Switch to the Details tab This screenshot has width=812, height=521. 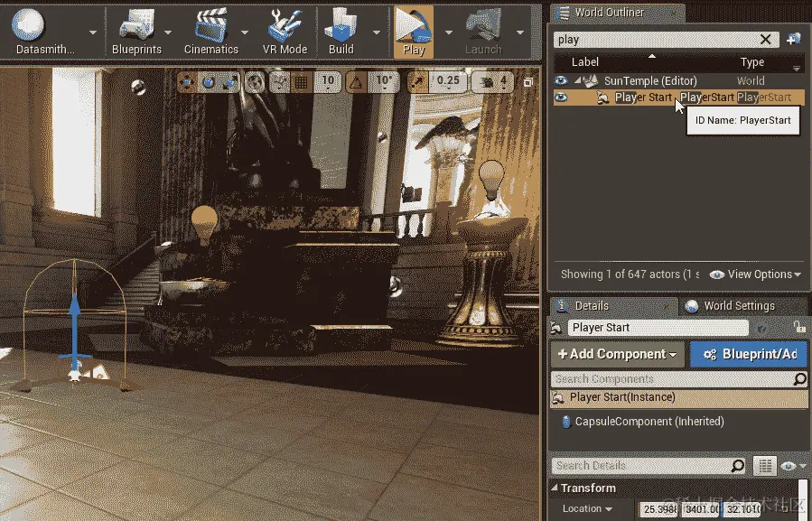613,306
